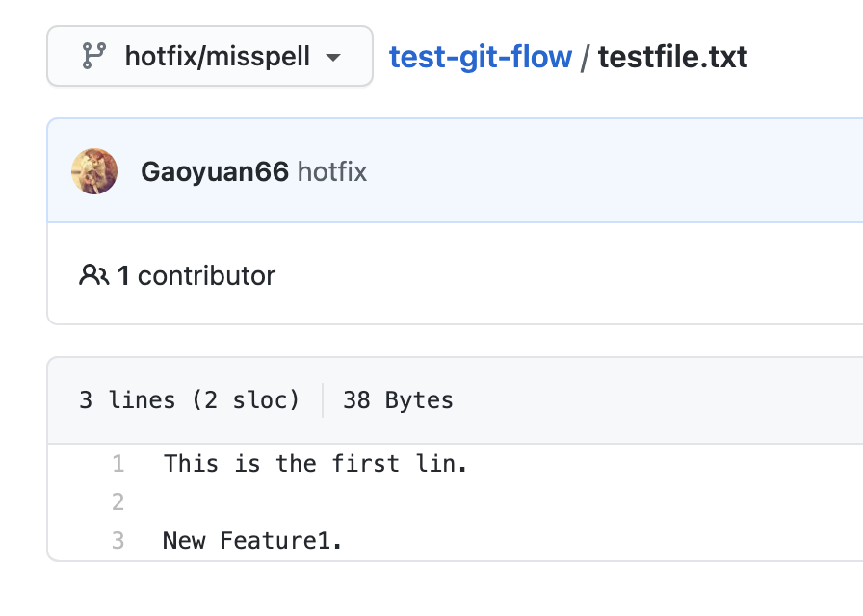
Task: Open the "hotfix" commit message link
Action: coord(332,172)
